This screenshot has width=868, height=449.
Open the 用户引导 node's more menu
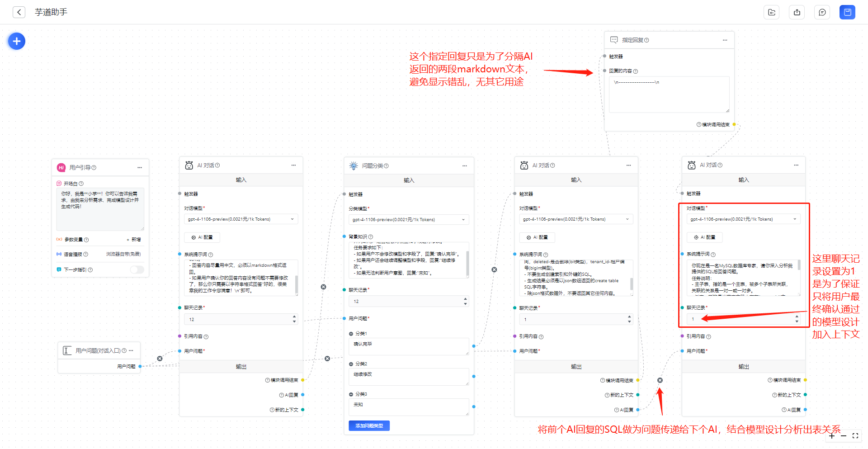(x=140, y=167)
